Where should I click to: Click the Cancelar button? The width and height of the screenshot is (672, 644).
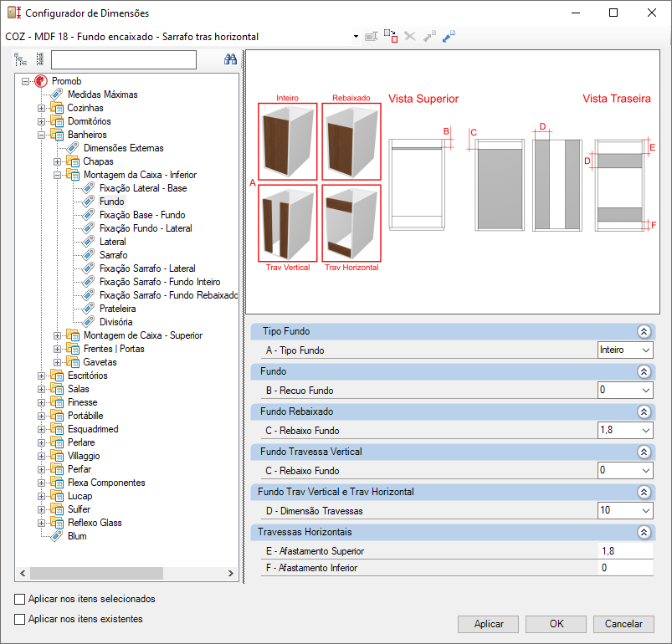point(623,624)
